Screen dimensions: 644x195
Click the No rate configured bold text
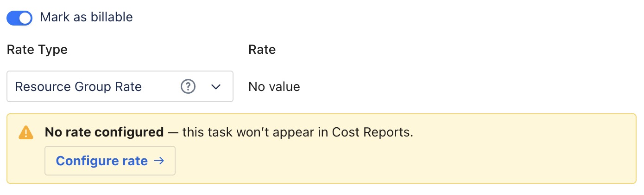(x=104, y=132)
